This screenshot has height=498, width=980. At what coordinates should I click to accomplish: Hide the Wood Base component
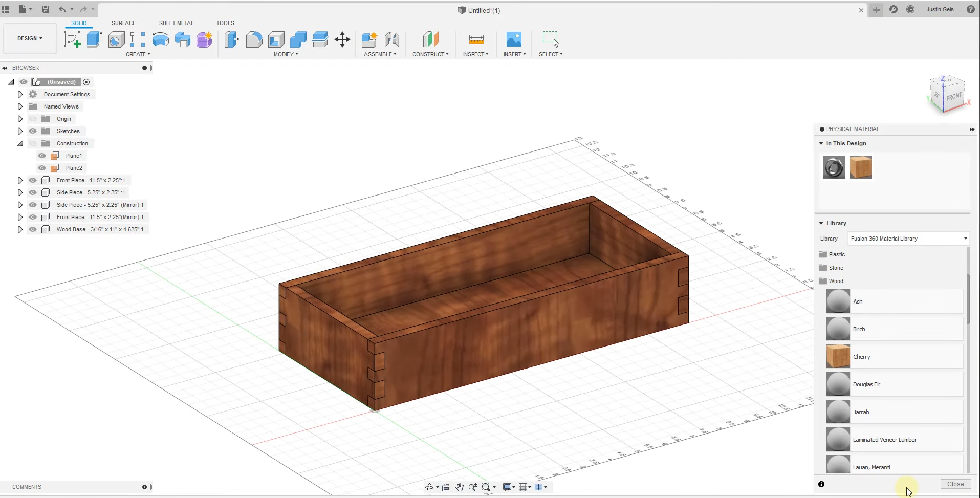click(32, 229)
